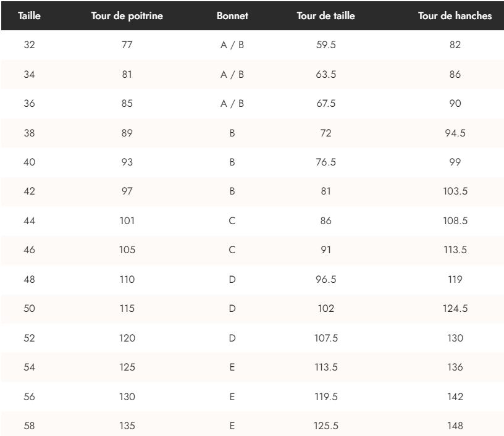Click the C cup cell for size 46

tap(232, 250)
